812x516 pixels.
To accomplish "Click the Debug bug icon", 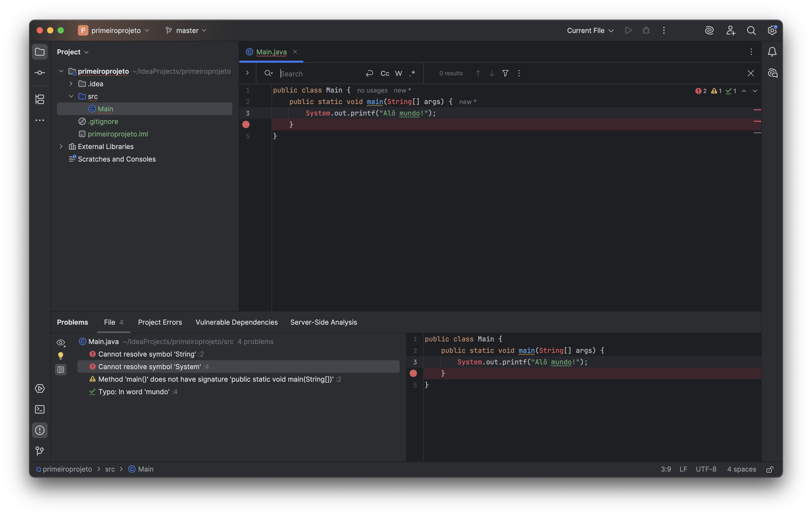I will point(646,30).
